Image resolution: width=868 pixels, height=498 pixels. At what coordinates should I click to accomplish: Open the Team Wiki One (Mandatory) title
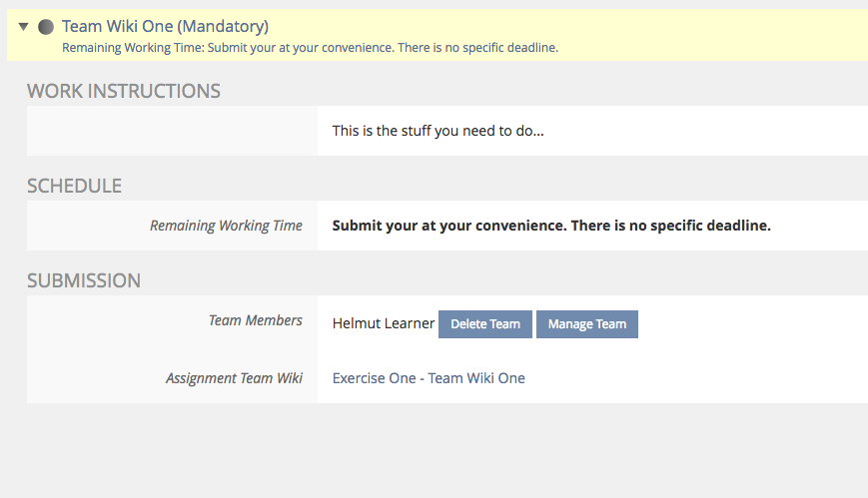165,27
